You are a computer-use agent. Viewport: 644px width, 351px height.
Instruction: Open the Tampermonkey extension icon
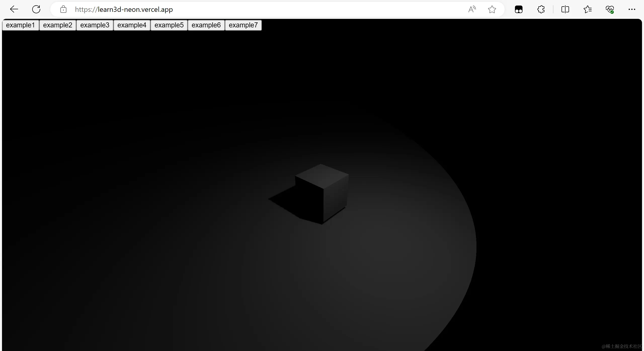518,10
